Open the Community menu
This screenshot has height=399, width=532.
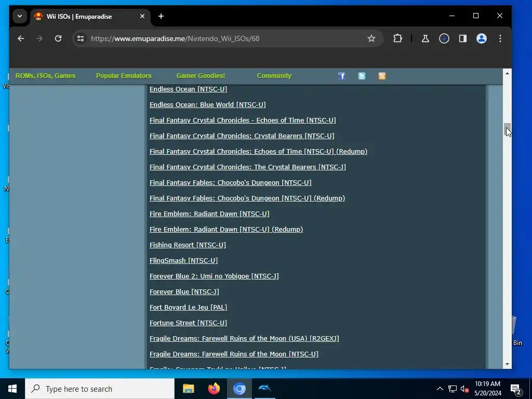click(274, 76)
